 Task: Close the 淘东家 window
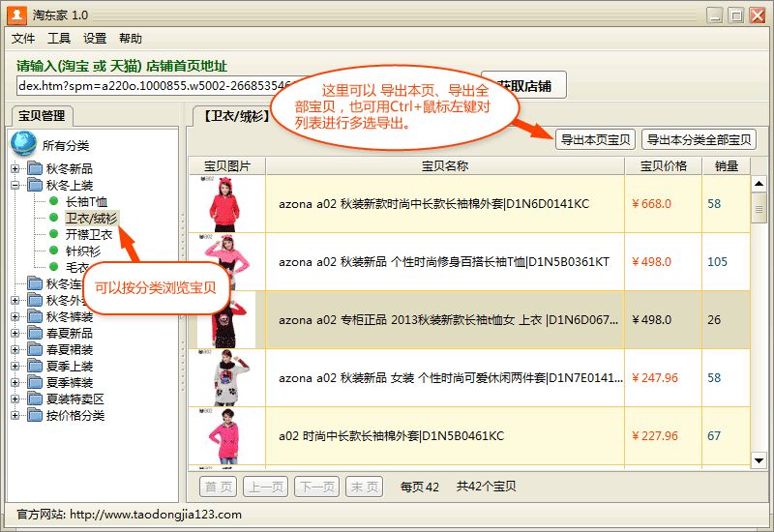(758, 15)
